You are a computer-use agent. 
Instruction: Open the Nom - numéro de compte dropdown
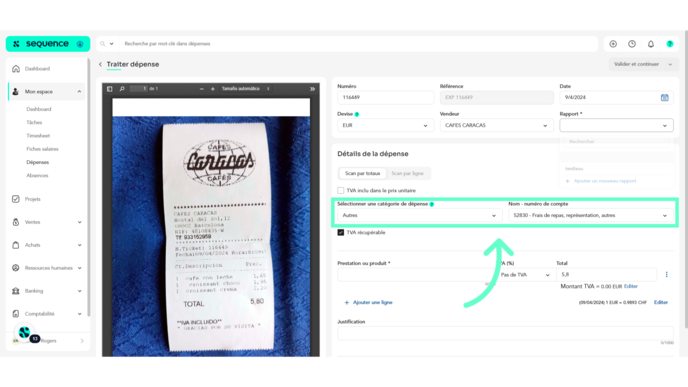(x=591, y=215)
